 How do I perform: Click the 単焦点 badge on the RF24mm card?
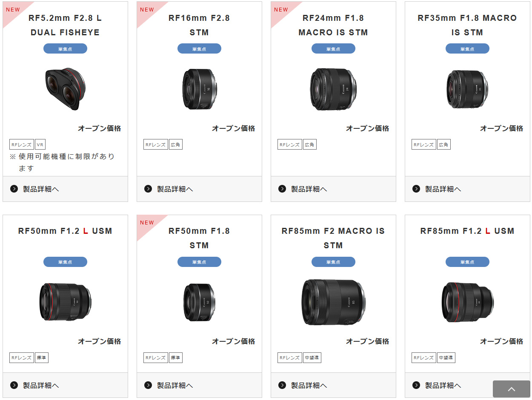(333, 48)
